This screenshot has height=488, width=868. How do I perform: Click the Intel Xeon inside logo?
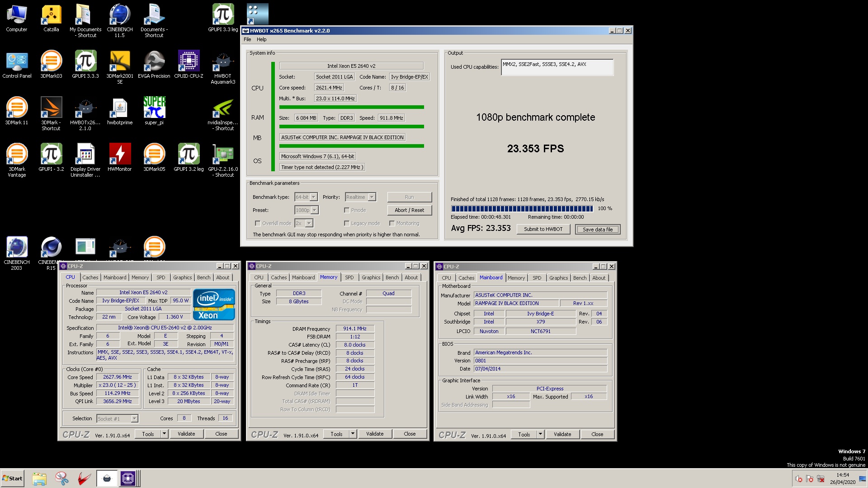[214, 305]
